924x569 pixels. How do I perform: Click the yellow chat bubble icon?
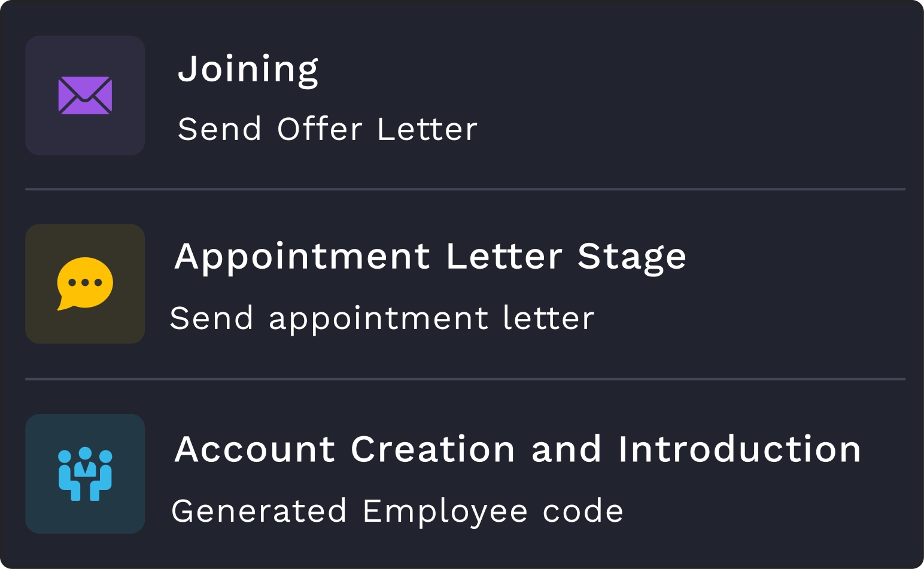pos(85,284)
